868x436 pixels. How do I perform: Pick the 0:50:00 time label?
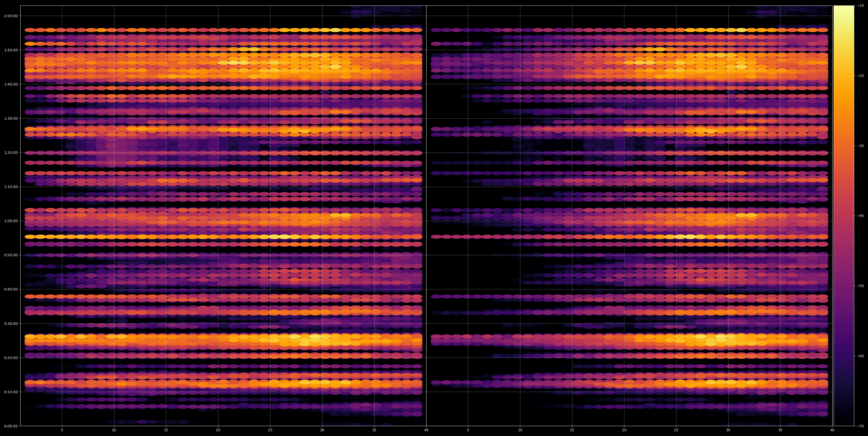coord(11,255)
